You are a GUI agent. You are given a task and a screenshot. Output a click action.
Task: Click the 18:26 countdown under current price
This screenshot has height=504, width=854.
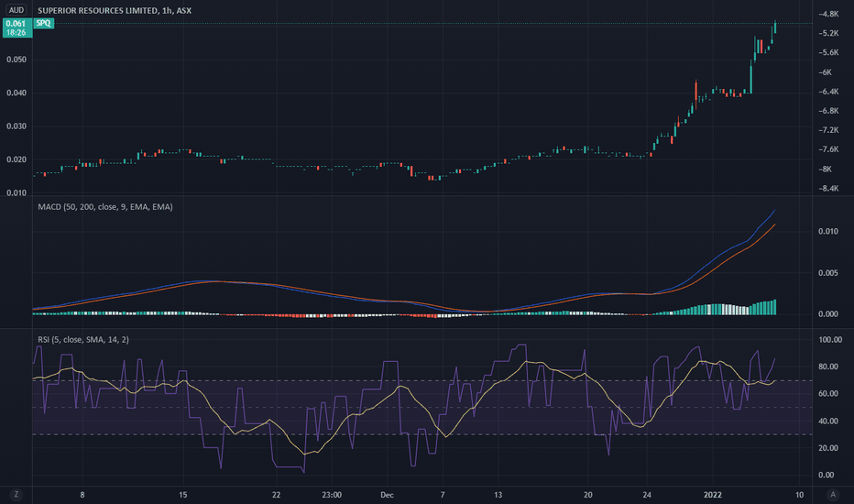(x=16, y=33)
